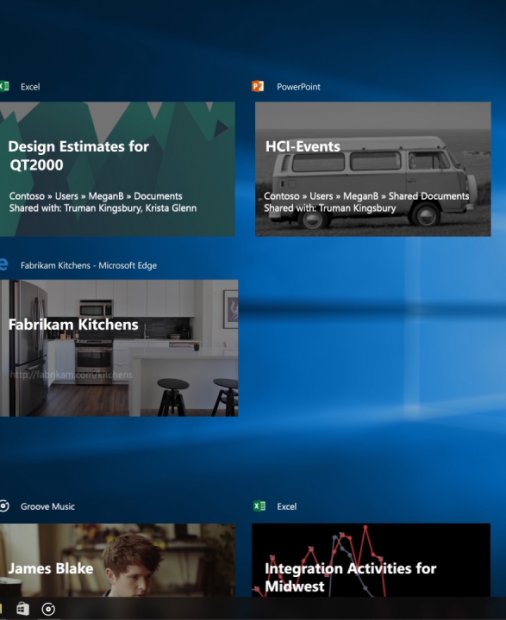The width and height of the screenshot is (506, 620).
Task: Open the James Blake Groove Music card
Action: coord(117,560)
